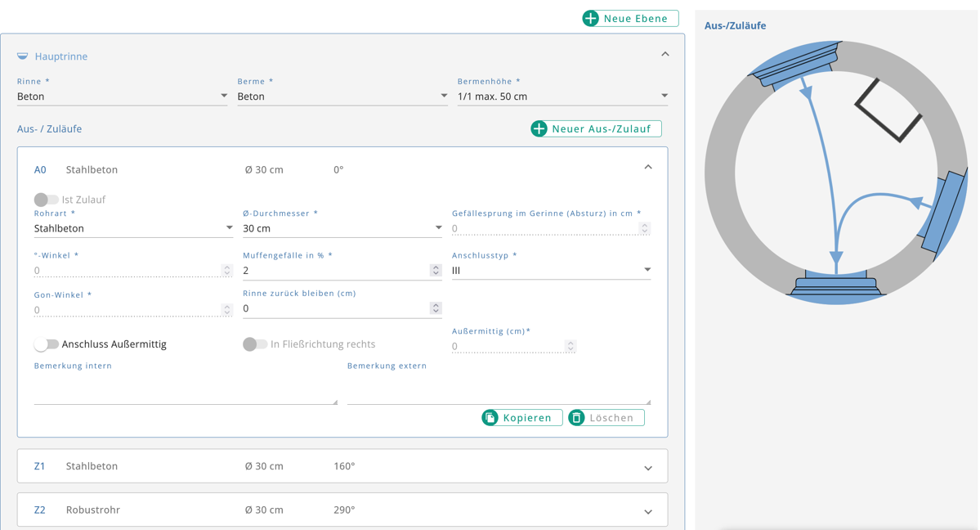Click the trash icon on Löschen button
Viewport: 980px width, 530px height.
click(576, 418)
